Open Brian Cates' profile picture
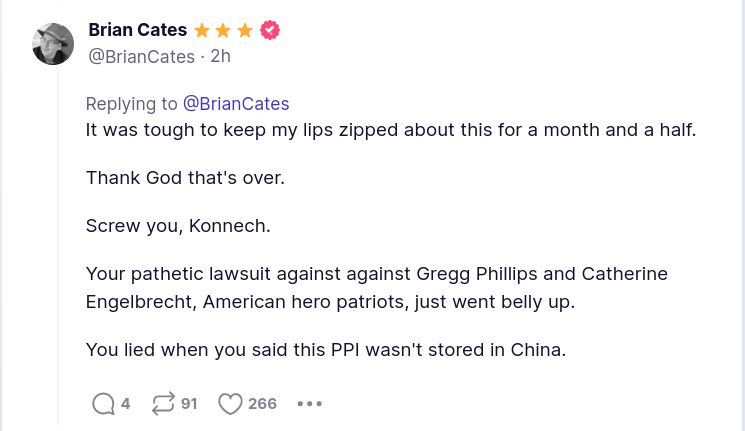Image resolution: width=745 pixels, height=431 pixels. 53,44
